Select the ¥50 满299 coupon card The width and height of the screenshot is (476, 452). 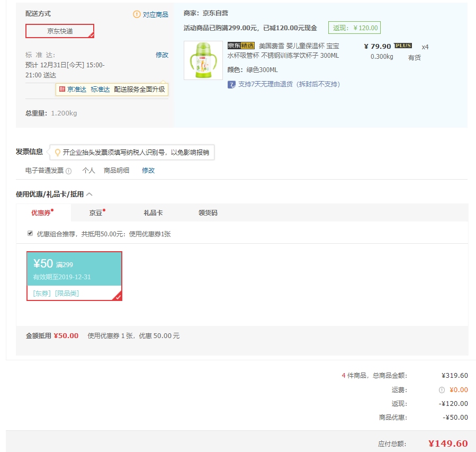click(x=74, y=276)
